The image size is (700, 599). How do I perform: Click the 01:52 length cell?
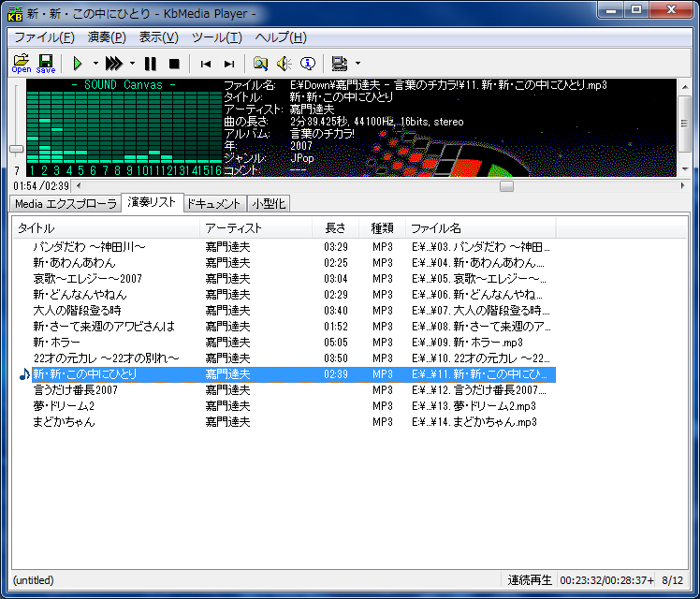click(x=336, y=327)
